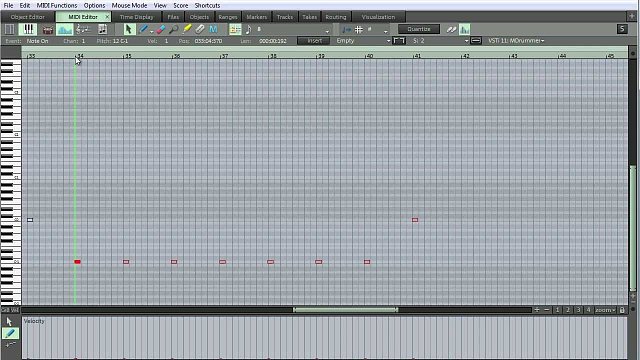
Task: Switch to the Takes tab
Action: click(309, 17)
